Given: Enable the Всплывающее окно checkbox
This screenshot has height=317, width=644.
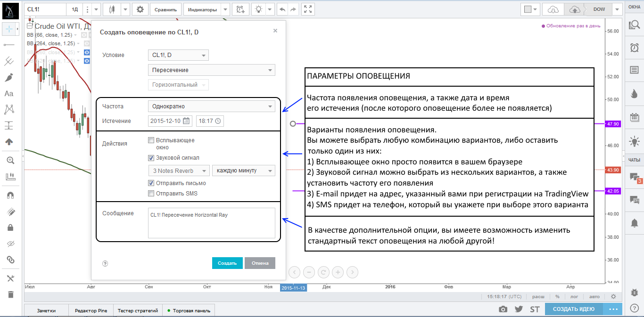Looking at the screenshot, I should coord(151,140).
